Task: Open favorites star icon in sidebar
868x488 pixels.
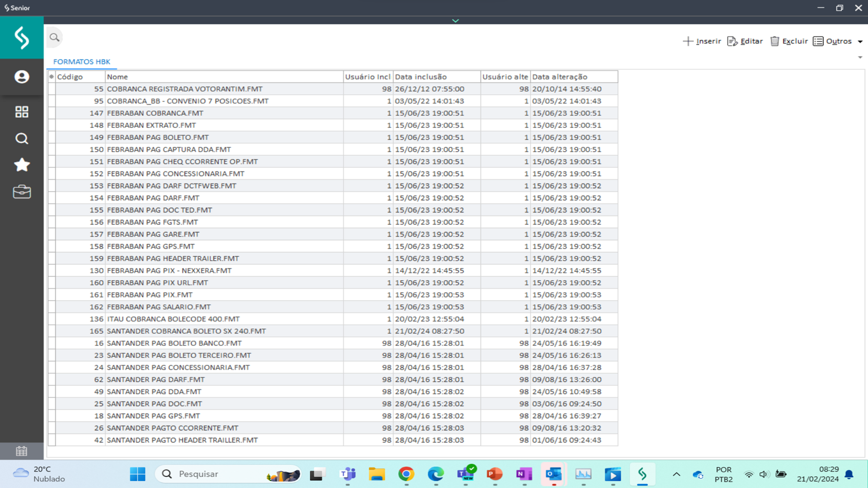Action: 22,165
